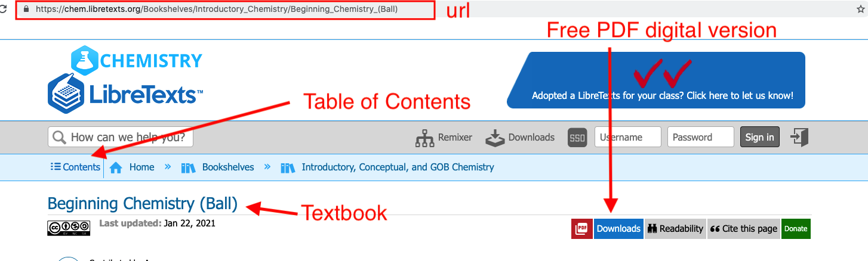
Task: Click the Sign in button
Action: coord(760,137)
